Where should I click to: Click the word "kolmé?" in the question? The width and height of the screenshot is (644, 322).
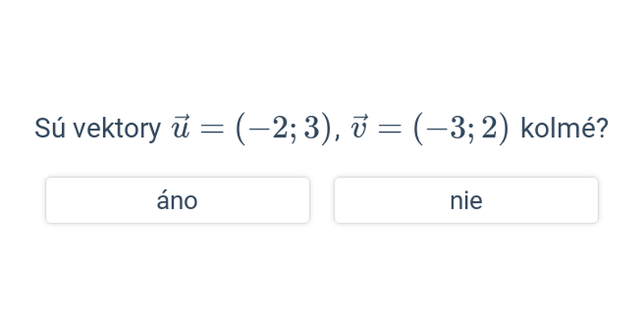click(564, 129)
